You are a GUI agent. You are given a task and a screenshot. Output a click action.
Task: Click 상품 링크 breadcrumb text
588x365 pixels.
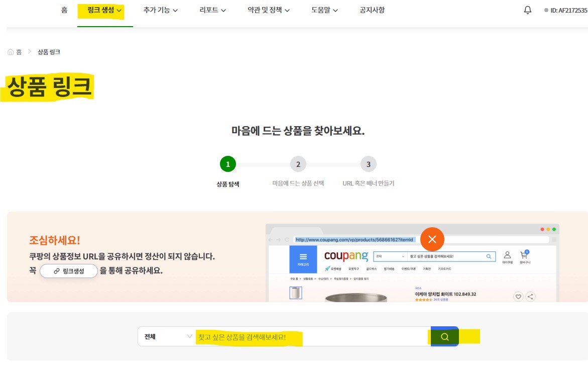49,52
